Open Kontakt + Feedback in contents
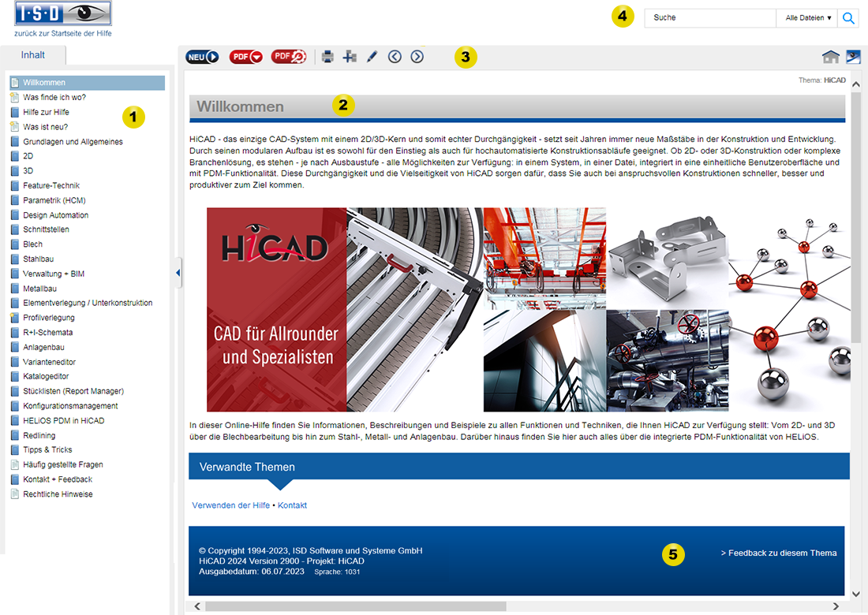868x615 pixels. click(58, 479)
